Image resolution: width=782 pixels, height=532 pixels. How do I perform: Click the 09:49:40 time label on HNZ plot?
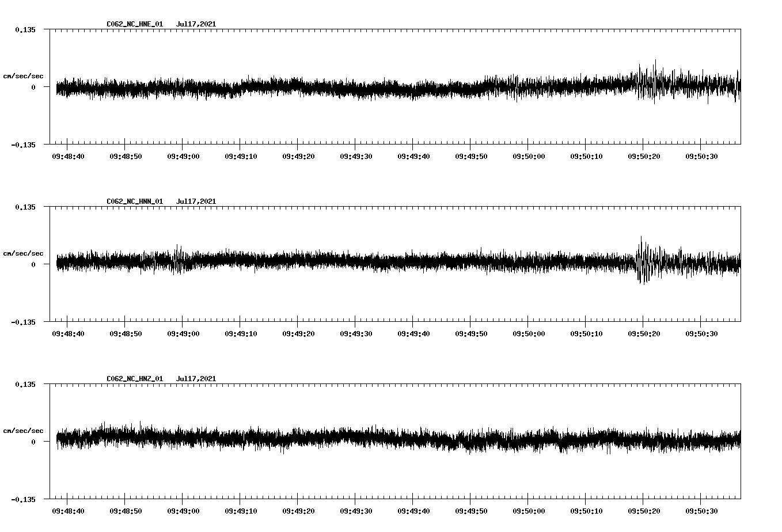point(413,511)
